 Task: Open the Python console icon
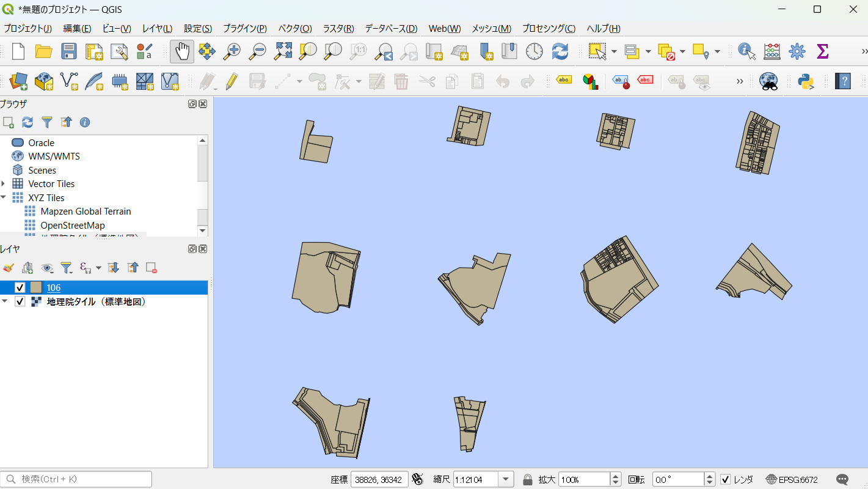806,81
